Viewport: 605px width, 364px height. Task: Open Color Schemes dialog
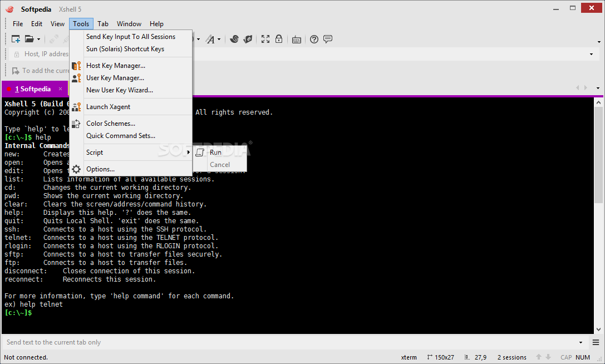pos(131,124)
